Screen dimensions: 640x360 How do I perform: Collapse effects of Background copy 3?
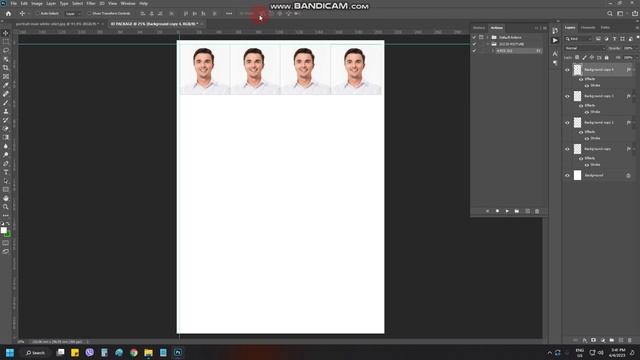click(x=633, y=96)
